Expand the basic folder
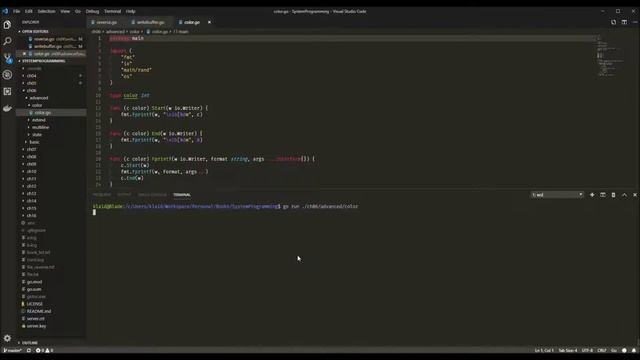Image resolution: width=640 pixels, height=360 pixels. coord(34,142)
